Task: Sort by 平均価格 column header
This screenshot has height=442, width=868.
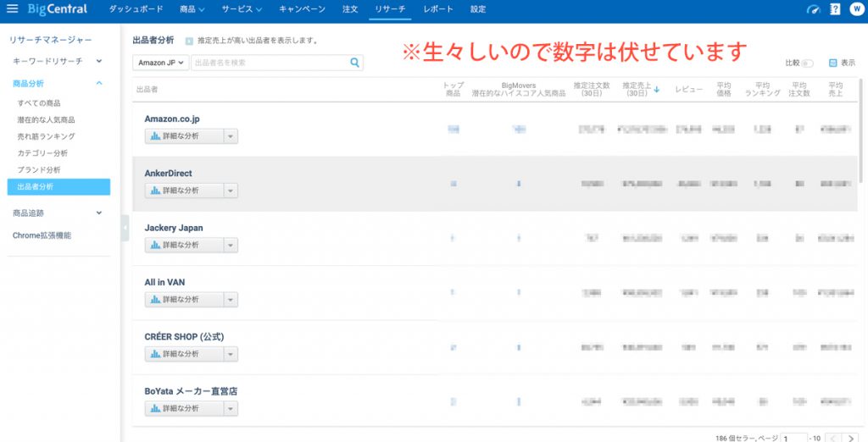Action: pos(724,89)
